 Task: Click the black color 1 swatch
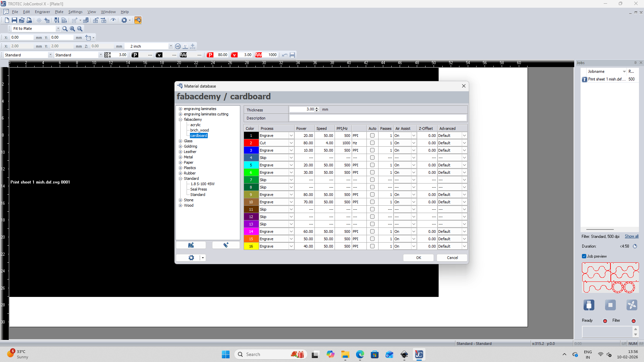point(251,136)
